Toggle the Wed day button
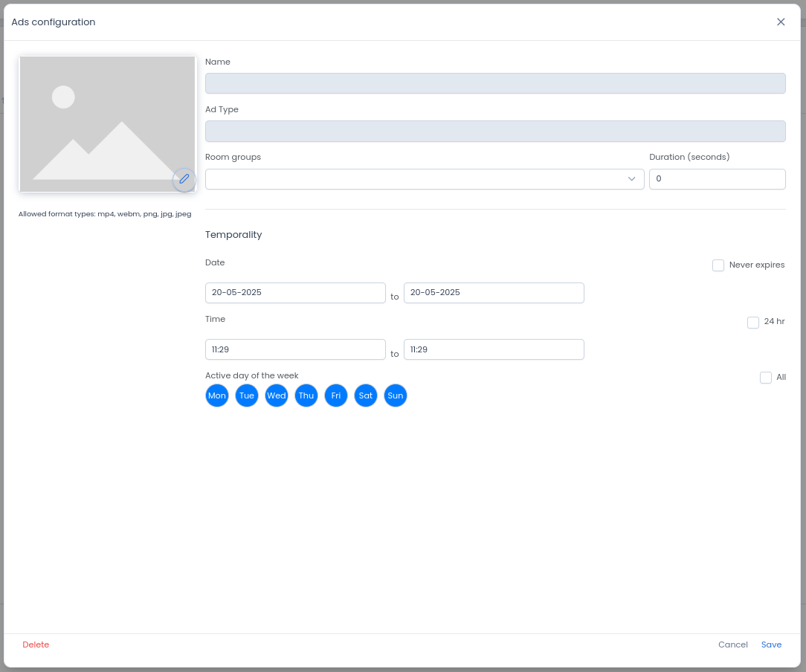This screenshot has width=806, height=672. pos(277,395)
